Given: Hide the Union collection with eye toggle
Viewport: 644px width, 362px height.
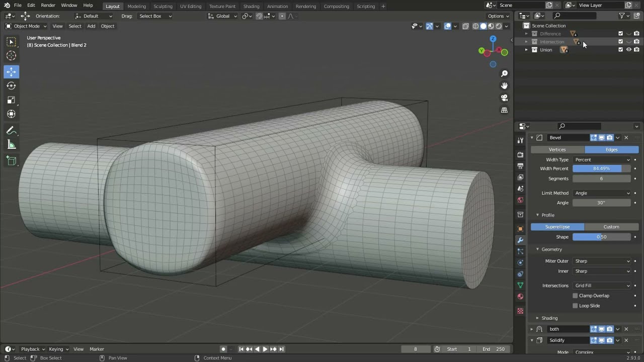Looking at the screenshot, I should (x=628, y=49).
